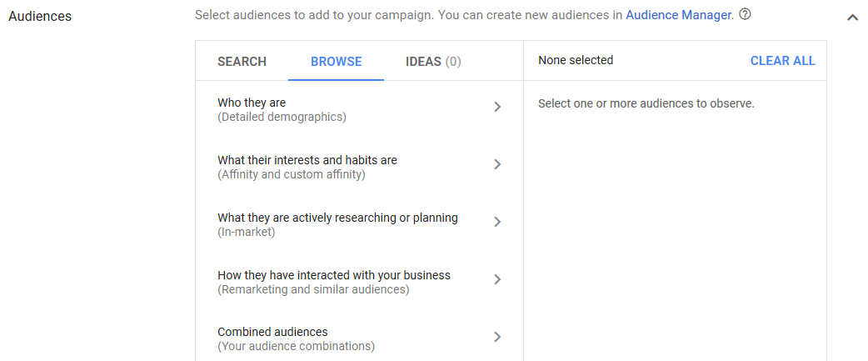
Task: Open the IDEAS (0) tab
Action: [433, 62]
